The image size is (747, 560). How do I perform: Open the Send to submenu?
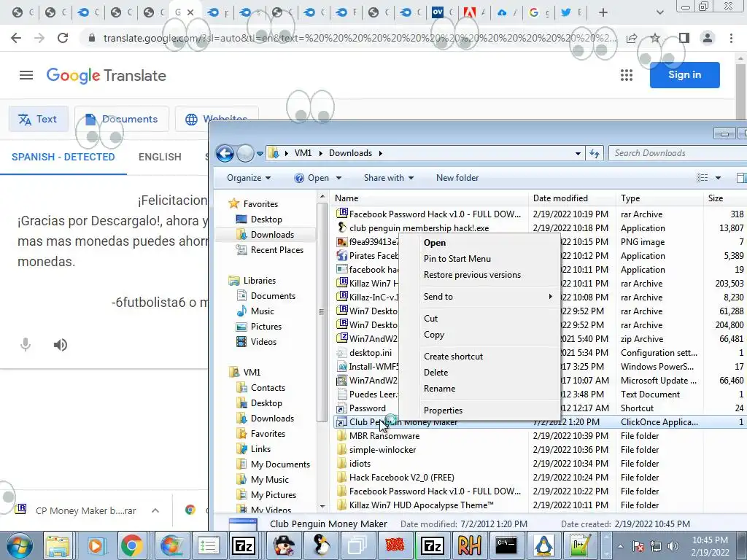tap(488, 296)
